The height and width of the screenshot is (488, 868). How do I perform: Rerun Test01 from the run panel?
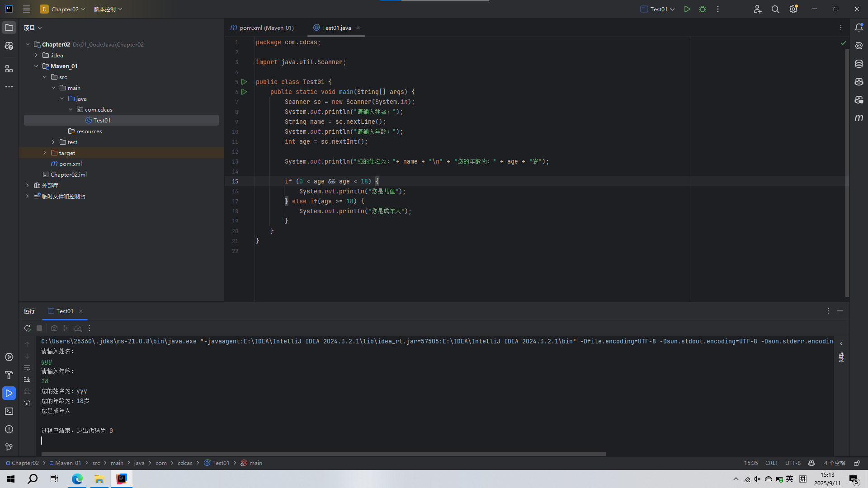27,328
